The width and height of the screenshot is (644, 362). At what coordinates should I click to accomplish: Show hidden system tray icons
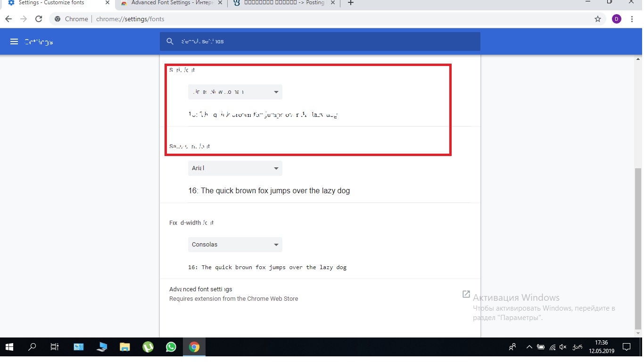pos(529,347)
